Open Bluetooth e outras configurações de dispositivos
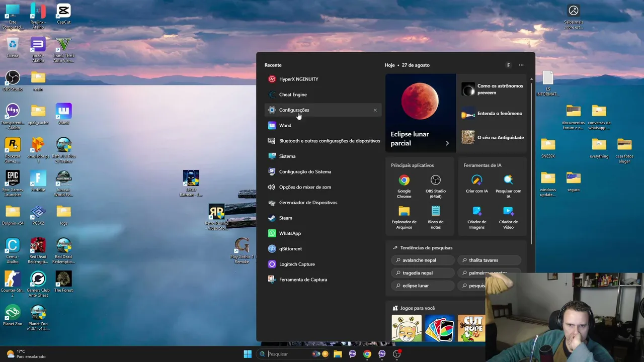This screenshot has width=644, height=362. pyautogui.click(x=323, y=141)
